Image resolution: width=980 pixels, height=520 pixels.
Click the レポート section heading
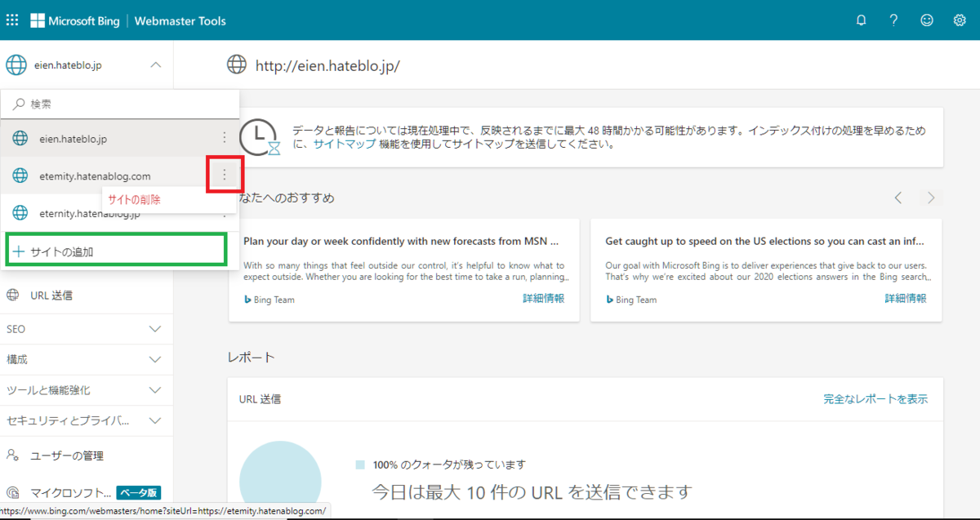[x=252, y=358]
